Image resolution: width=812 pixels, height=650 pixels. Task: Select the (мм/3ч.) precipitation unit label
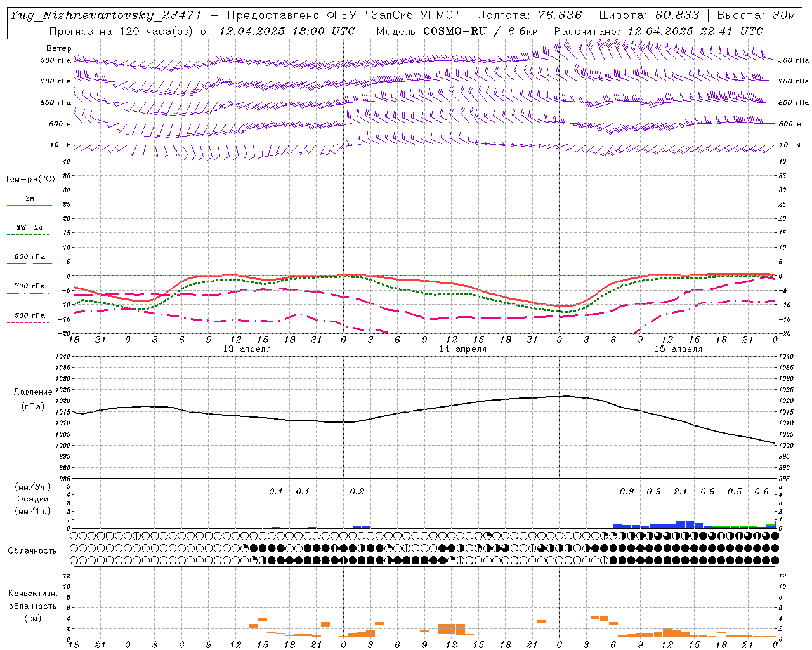pos(33,487)
